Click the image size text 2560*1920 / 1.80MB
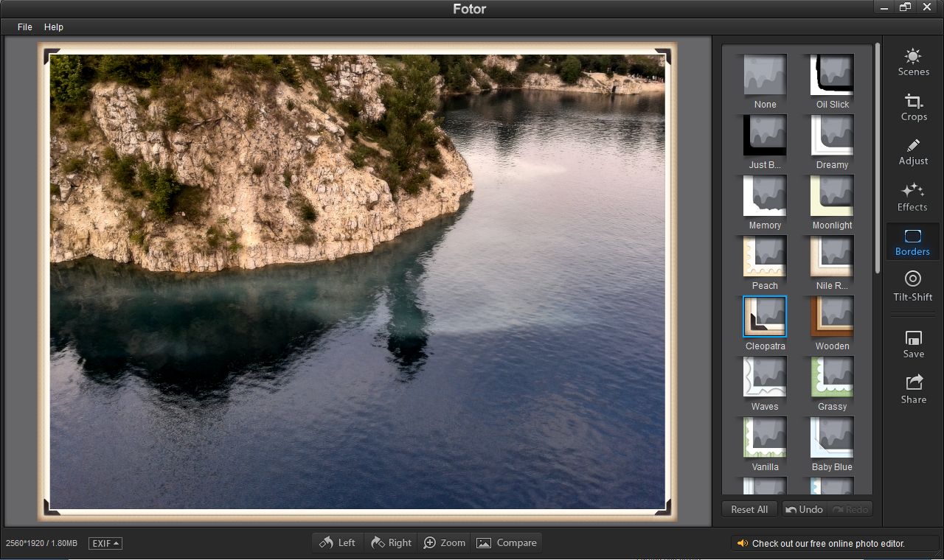Image resolution: width=944 pixels, height=560 pixels. [41, 543]
